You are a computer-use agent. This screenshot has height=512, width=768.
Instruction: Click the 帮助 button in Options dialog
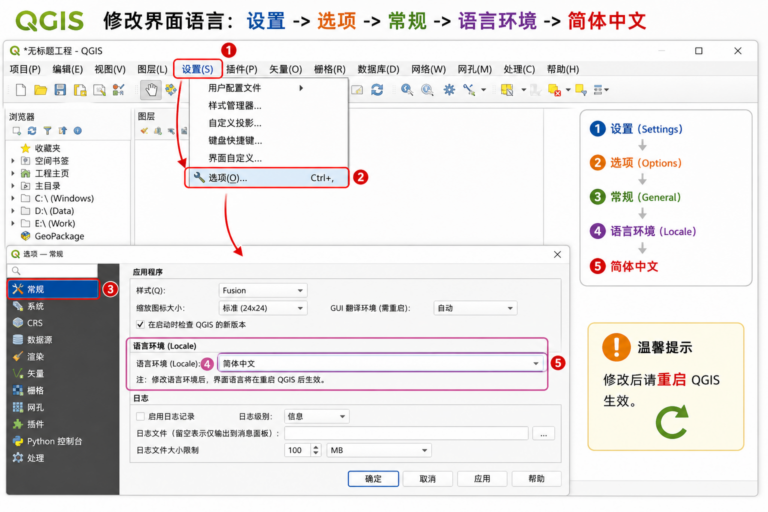coord(536,479)
